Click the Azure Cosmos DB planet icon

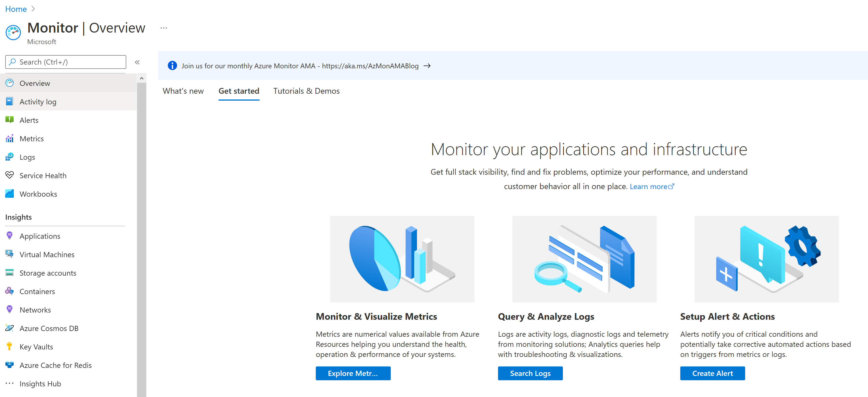coord(10,328)
